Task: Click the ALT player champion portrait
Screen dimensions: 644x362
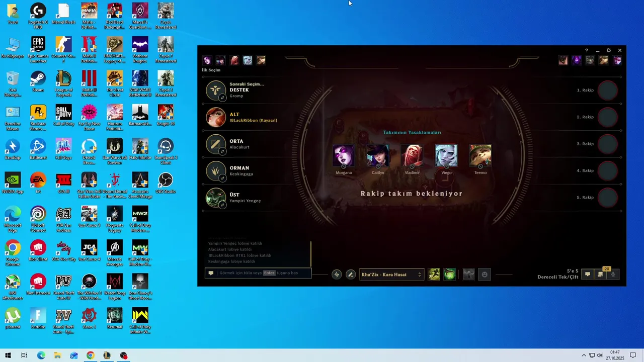Action: (x=216, y=117)
